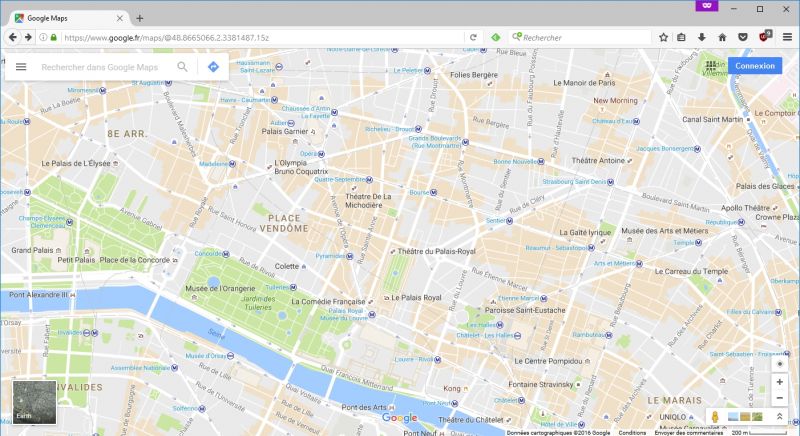The image size is (800, 436).
Task: Click the Le Palais Royal label
Action: point(416,297)
